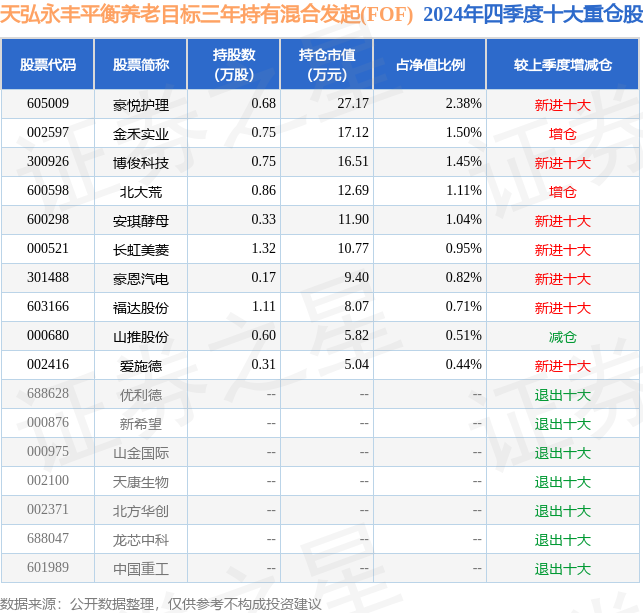Select stock name 金禾实业
The image size is (643, 613).
[x=141, y=134]
